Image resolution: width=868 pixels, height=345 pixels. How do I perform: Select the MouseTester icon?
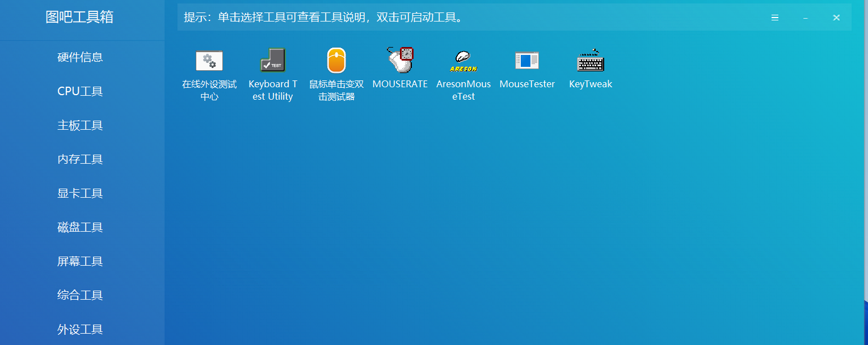(527, 61)
